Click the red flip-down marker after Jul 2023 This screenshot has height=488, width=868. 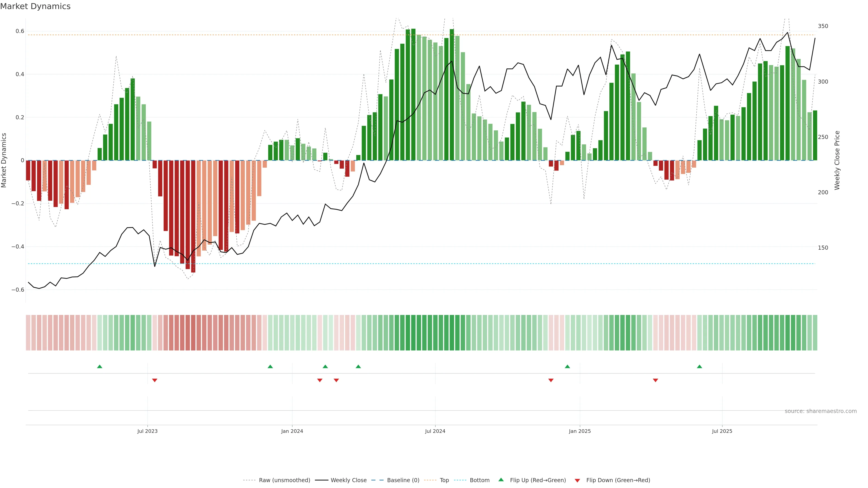[155, 380]
